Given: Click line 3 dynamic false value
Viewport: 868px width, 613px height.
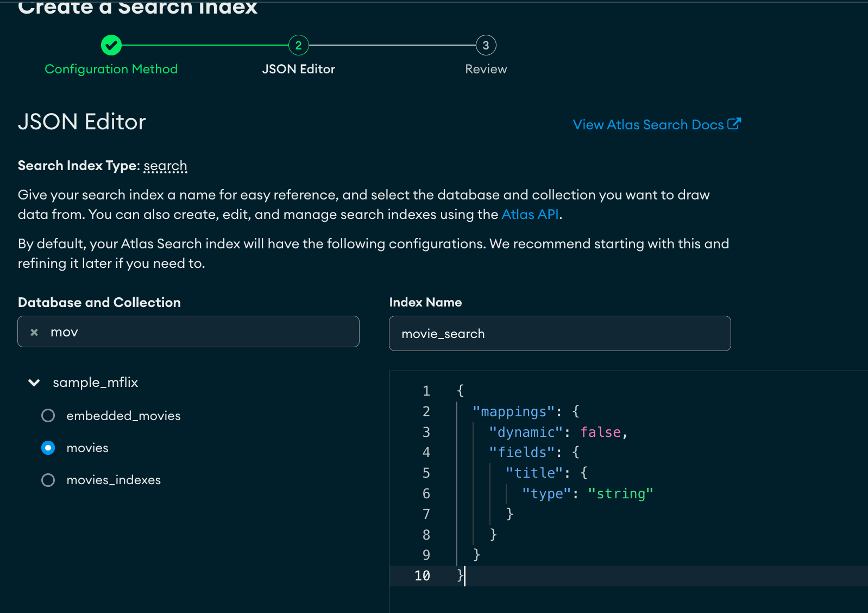Looking at the screenshot, I should click(600, 432).
